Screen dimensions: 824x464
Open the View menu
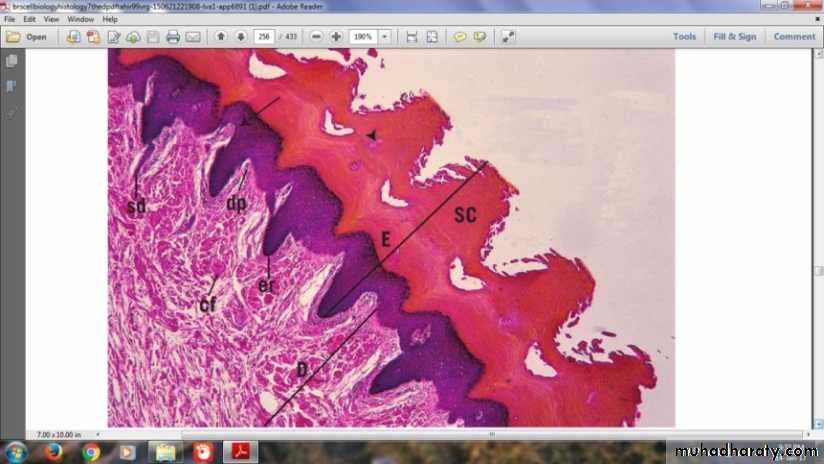click(x=52, y=19)
